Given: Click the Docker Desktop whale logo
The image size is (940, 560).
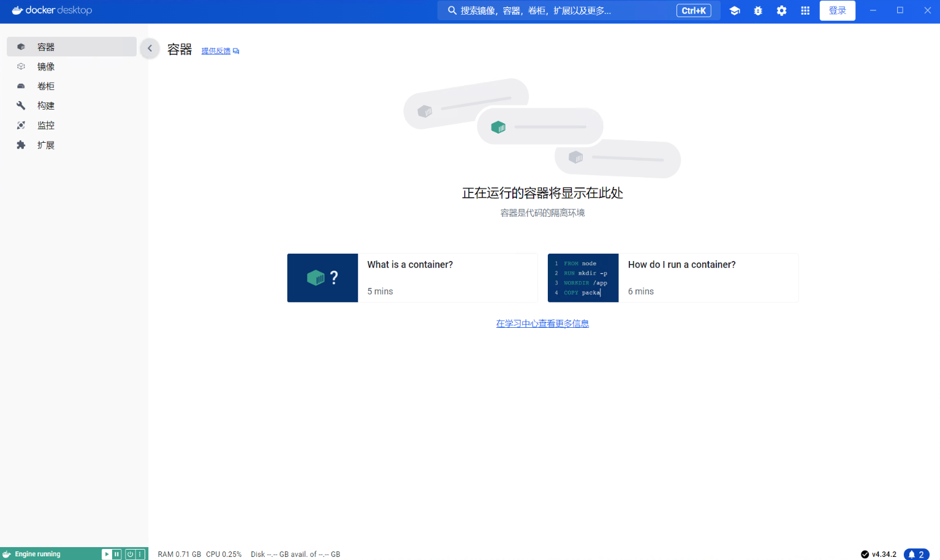Looking at the screenshot, I should pos(17,10).
